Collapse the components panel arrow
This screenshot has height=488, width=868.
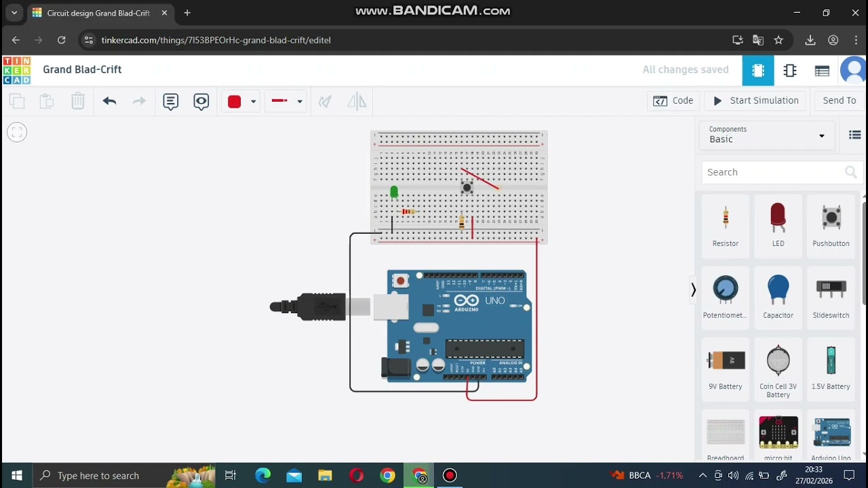(x=693, y=290)
